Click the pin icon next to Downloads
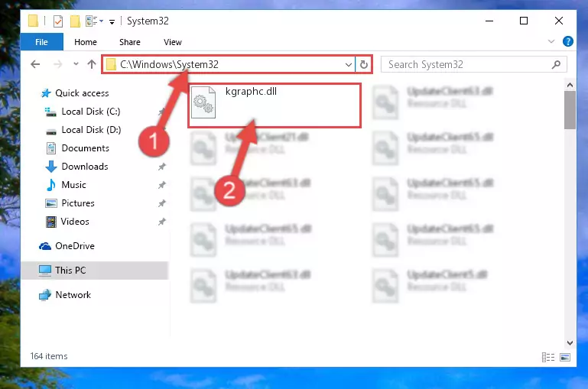The width and height of the screenshot is (588, 389). coord(161,167)
